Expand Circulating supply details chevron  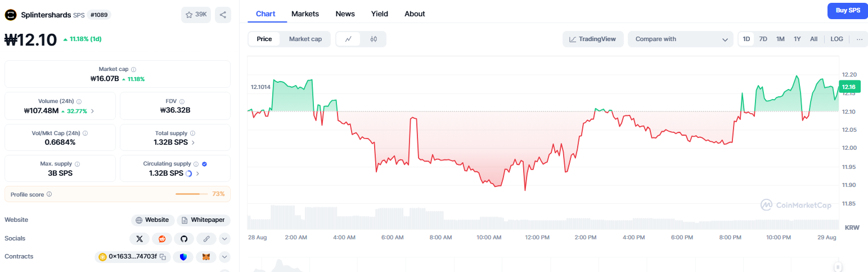pyautogui.click(x=197, y=173)
